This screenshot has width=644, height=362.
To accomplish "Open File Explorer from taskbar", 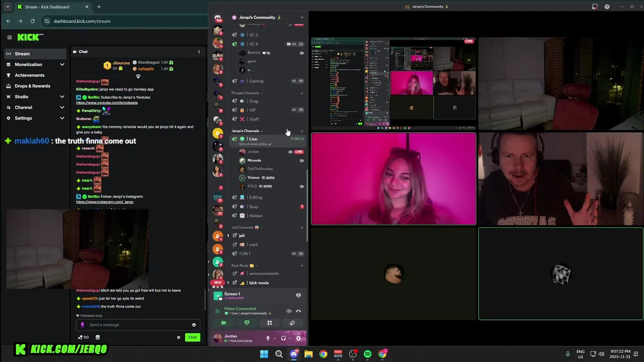I will pyautogui.click(x=308, y=354).
